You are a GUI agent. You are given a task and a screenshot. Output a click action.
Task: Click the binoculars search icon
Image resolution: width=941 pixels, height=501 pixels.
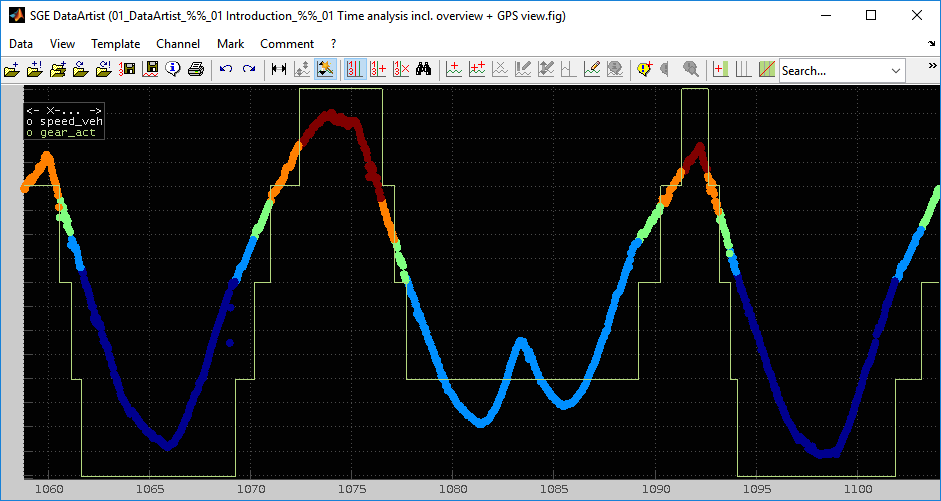(x=424, y=69)
